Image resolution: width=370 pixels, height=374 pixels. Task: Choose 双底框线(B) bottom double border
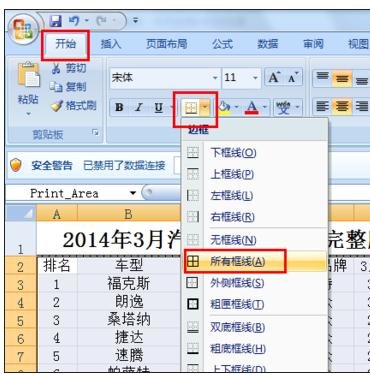click(254, 327)
